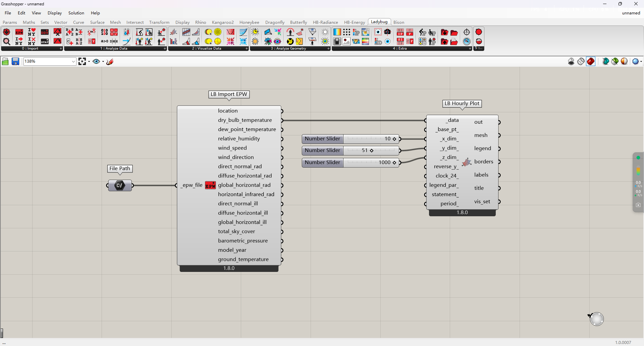644x346 pixels.
Task: Open the Solution menu
Action: point(76,13)
